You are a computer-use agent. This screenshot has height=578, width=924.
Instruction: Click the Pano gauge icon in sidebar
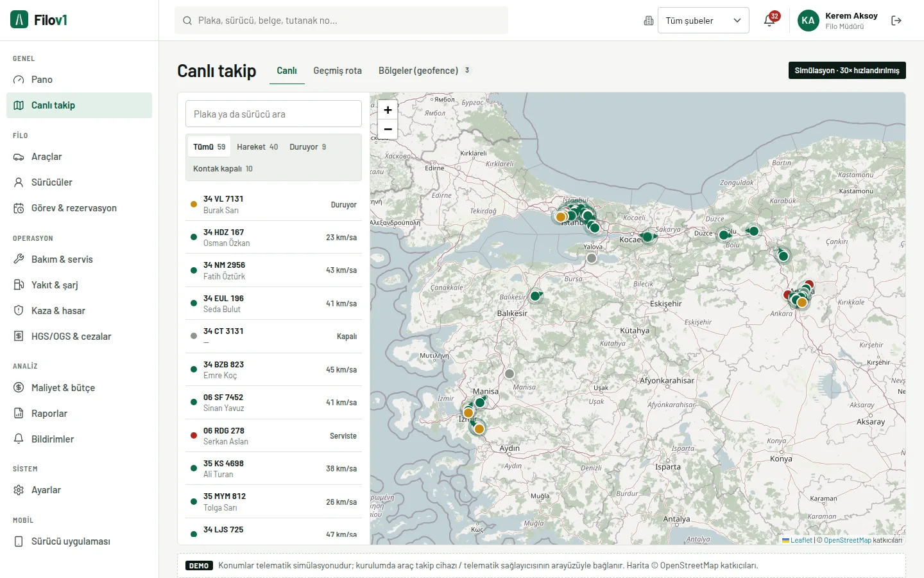[19, 80]
